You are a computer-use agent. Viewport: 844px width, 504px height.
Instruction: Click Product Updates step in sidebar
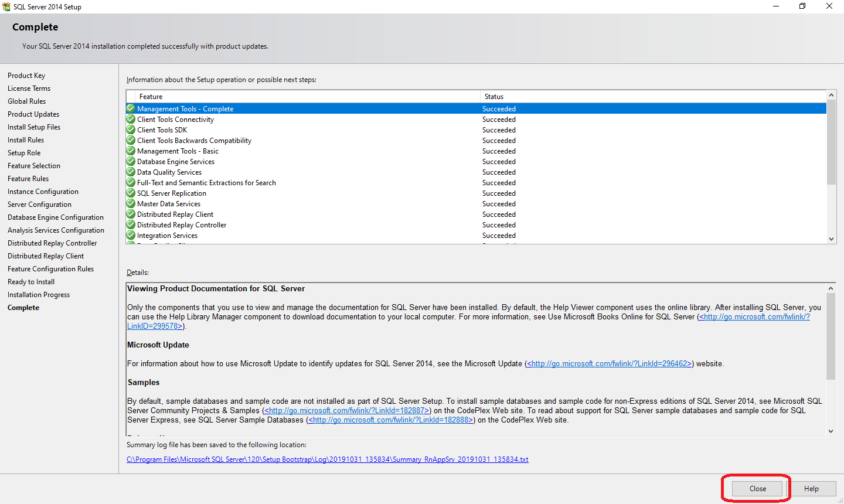point(33,114)
